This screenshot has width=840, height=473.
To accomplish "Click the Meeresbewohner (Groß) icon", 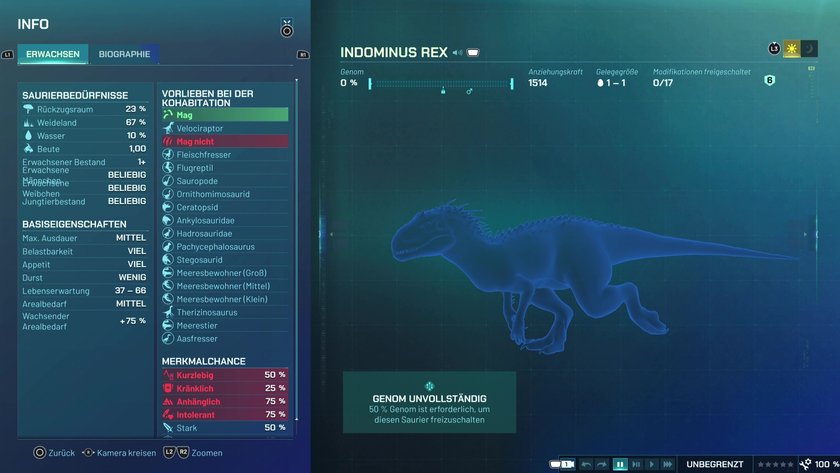I will click(168, 273).
